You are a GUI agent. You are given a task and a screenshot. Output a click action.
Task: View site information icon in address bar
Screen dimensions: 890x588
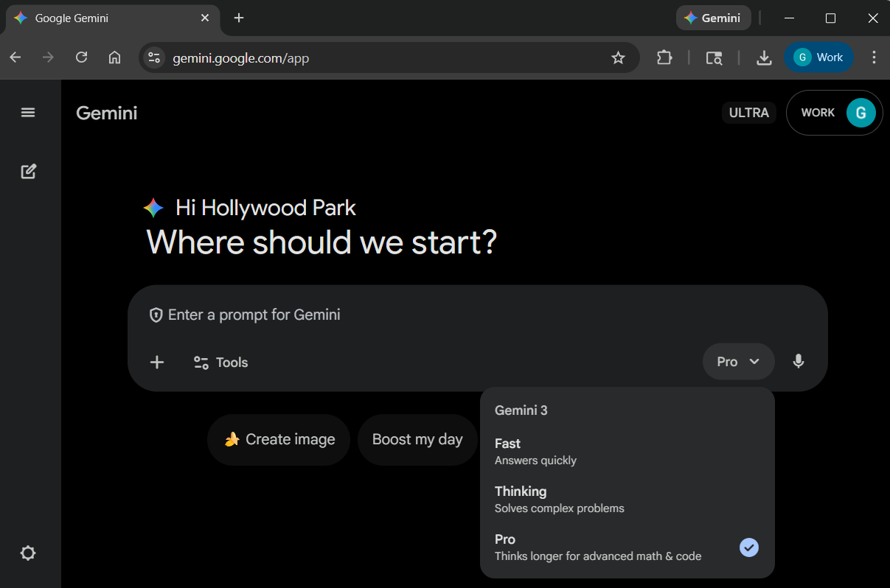(x=154, y=57)
